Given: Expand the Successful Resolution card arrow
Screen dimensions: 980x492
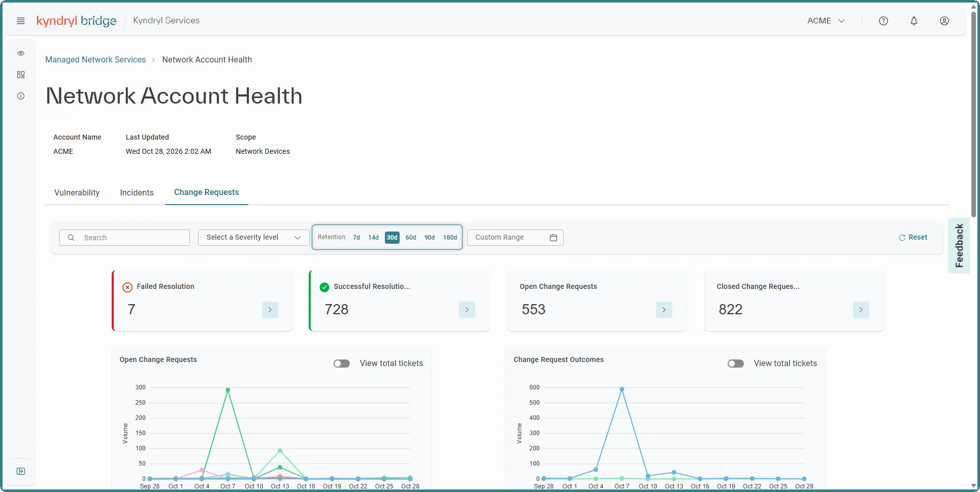Looking at the screenshot, I should [467, 310].
